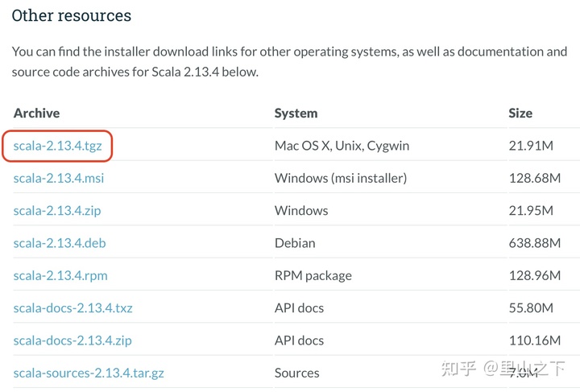Download scala-2.13.4.zip for Windows
Image resolution: width=580 pixels, height=392 pixels.
[x=57, y=211]
